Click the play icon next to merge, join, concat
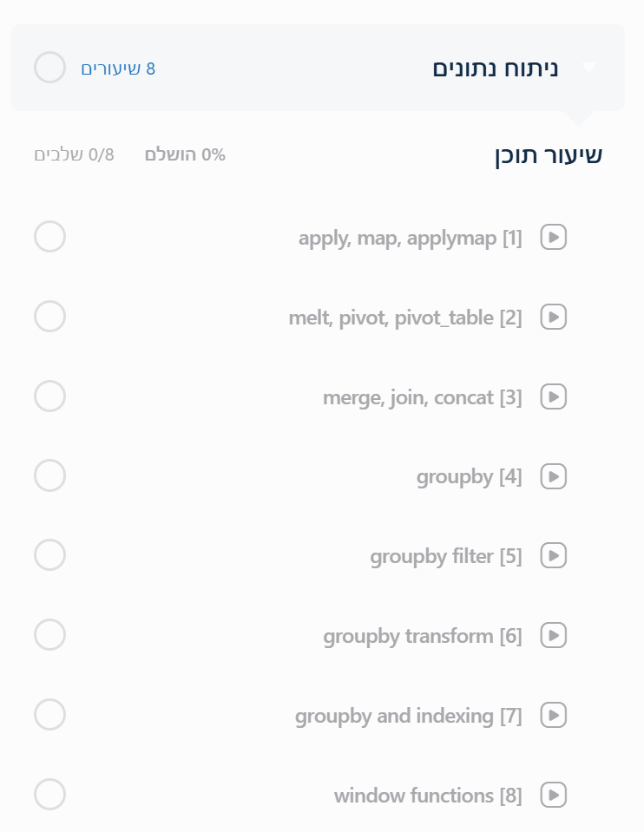The width and height of the screenshot is (644, 832). (554, 396)
